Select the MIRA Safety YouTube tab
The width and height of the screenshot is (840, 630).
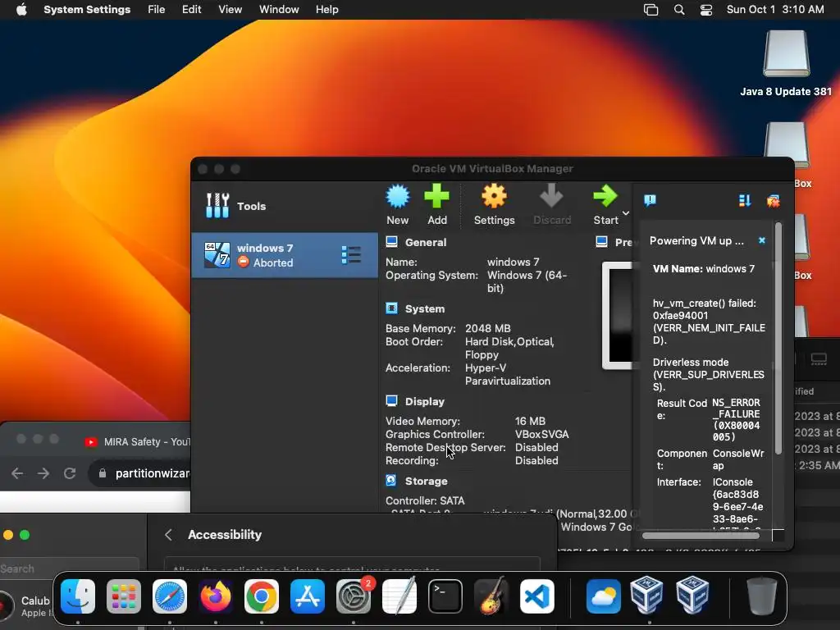click(x=138, y=441)
